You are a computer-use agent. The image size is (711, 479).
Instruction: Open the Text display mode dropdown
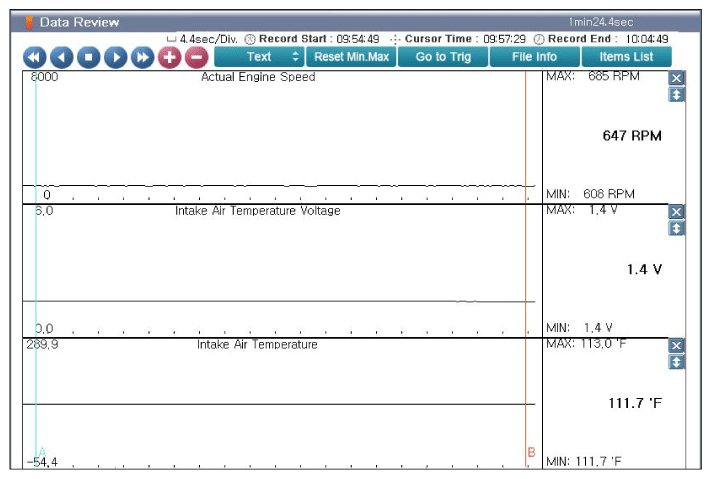258,57
